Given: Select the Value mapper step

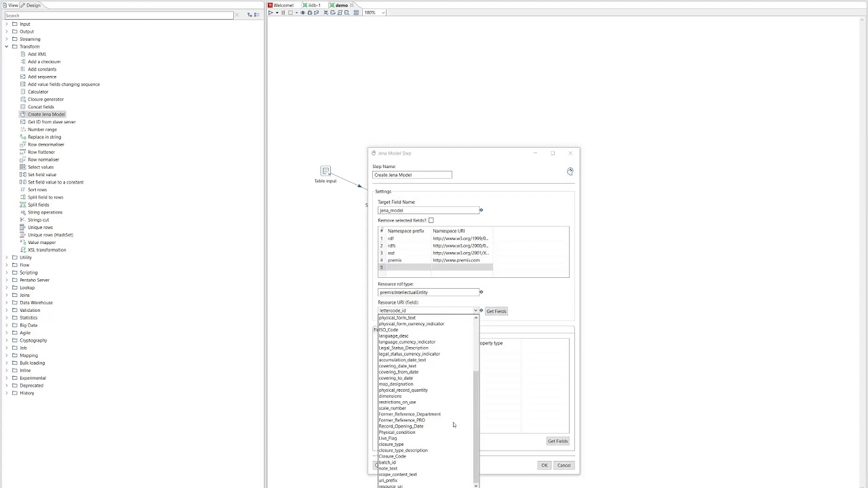Looking at the screenshot, I should pos(41,243).
